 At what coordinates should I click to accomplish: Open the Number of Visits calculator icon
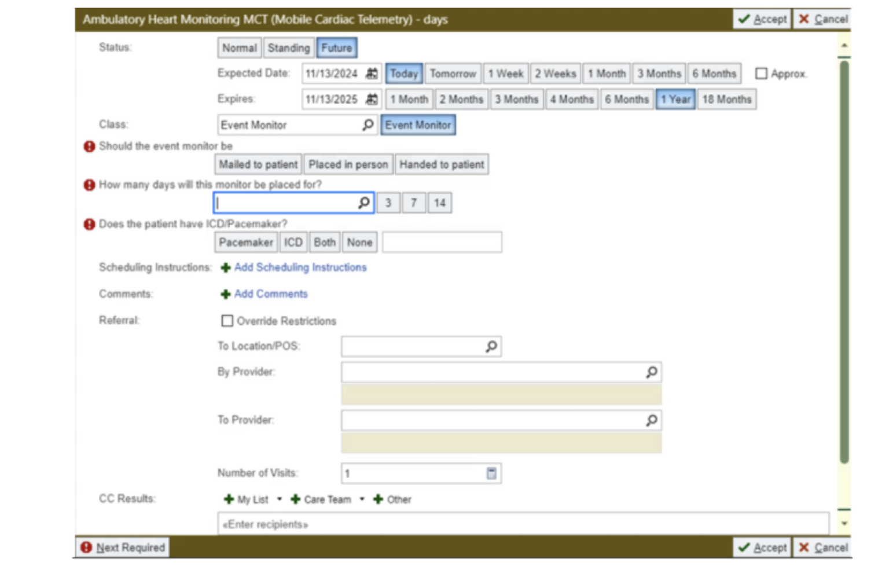tap(491, 473)
